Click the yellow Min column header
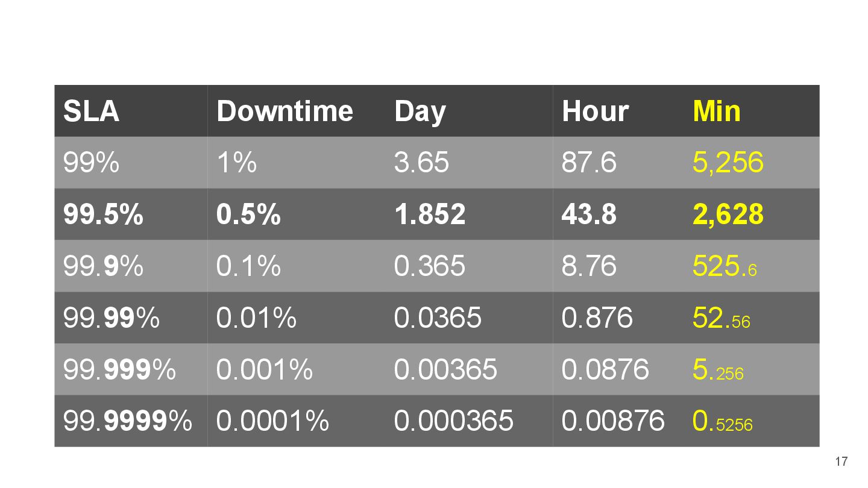The height and width of the screenshot is (488, 868). click(x=717, y=111)
